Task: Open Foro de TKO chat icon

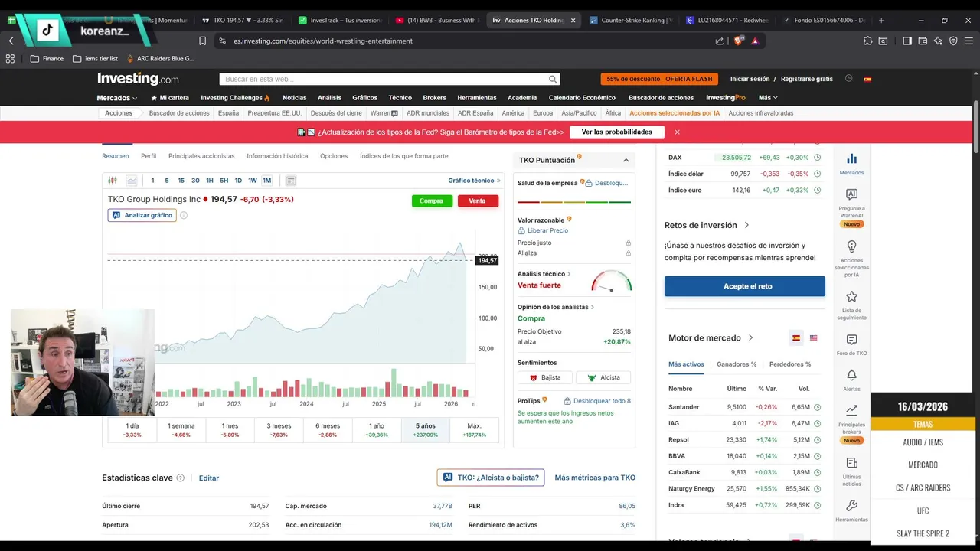Action: pos(851,339)
